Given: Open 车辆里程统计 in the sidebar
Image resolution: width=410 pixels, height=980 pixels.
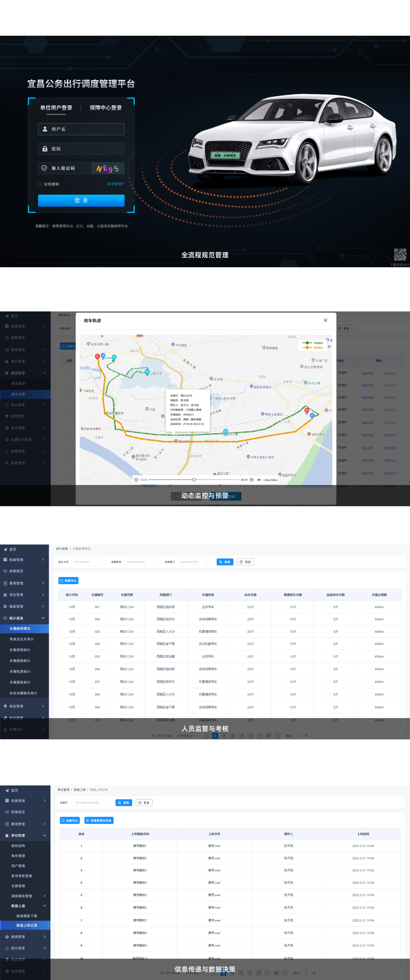Looking at the screenshot, I should [20, 650].
